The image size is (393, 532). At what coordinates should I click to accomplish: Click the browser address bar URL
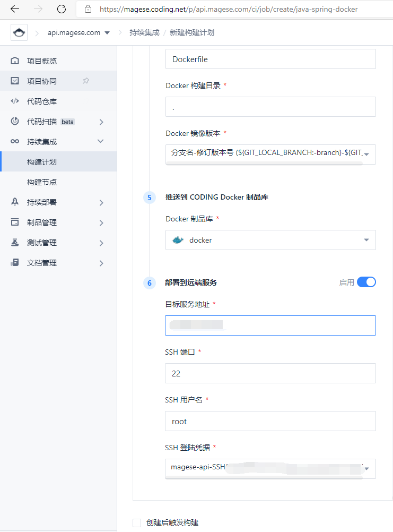(x=229, y=9)
